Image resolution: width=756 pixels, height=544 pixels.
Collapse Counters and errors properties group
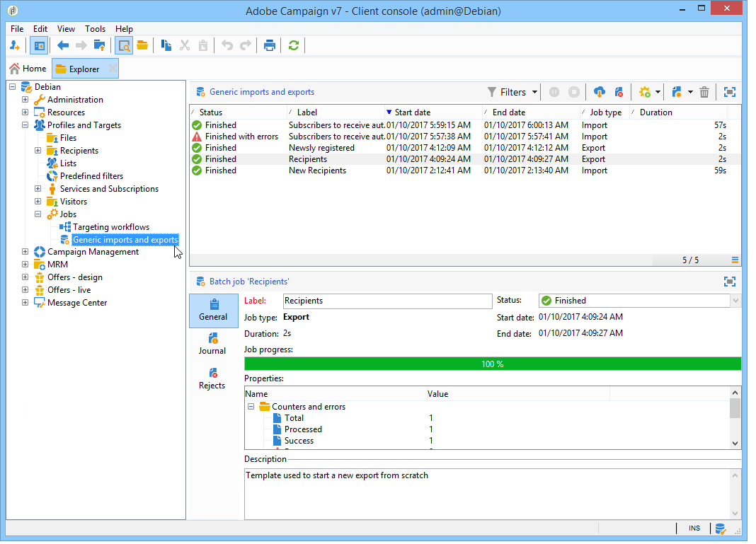251,407
